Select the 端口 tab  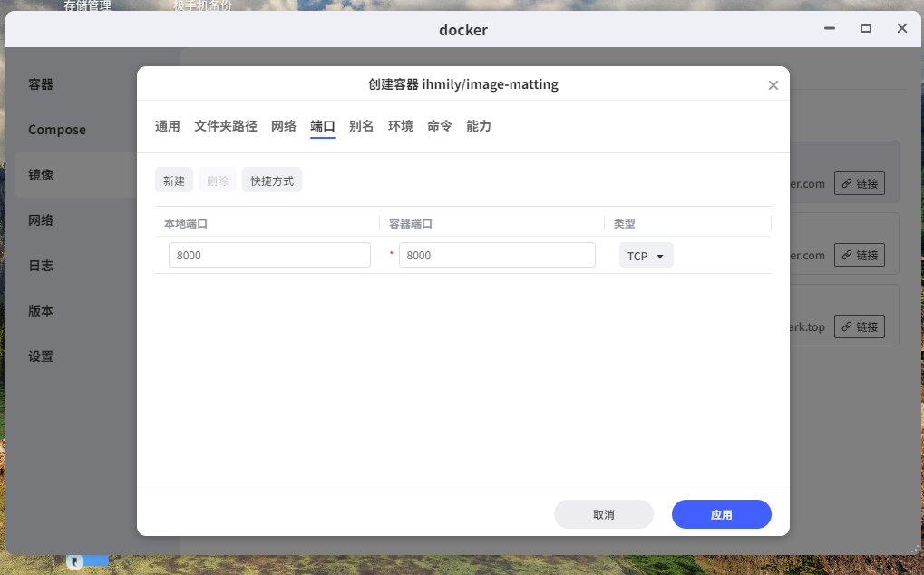click(x=322, y=126)
